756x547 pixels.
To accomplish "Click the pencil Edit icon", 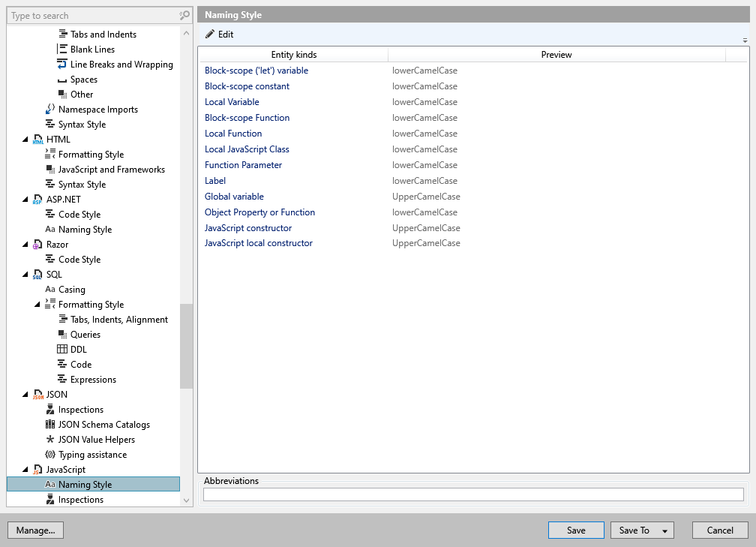I will tap(210, 35).
